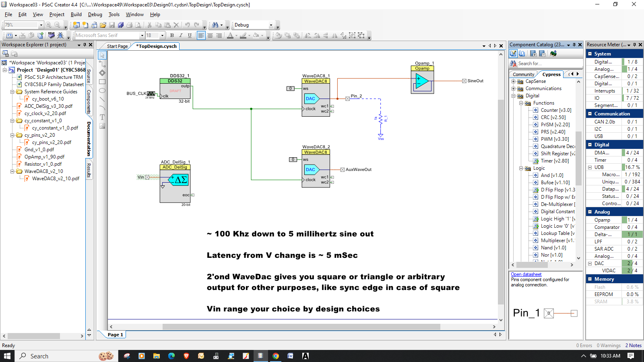644x362 pixels.
Task: Select the line drawing tool
Action: click(102, 99)
